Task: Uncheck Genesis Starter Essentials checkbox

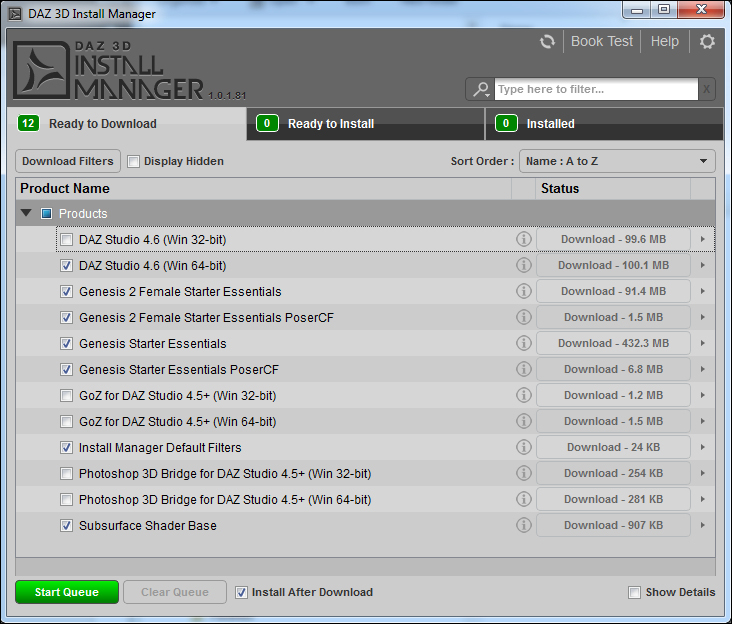Action: 66,344
